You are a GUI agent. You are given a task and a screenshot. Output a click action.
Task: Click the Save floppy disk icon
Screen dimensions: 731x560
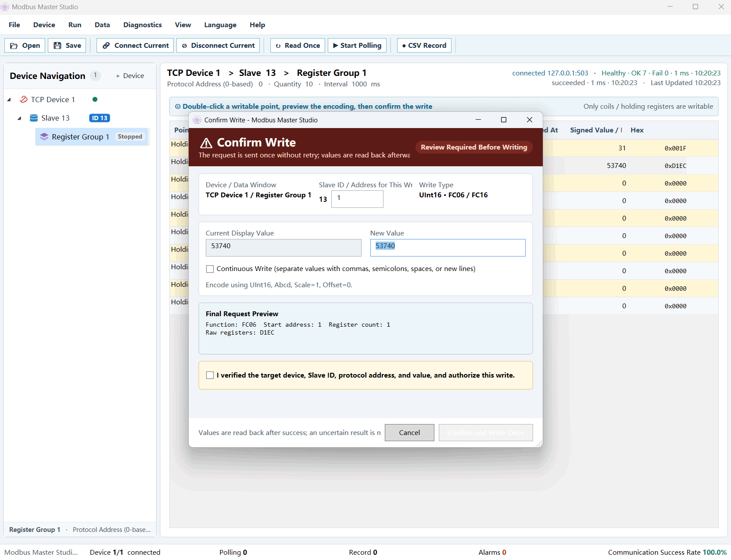57,46
